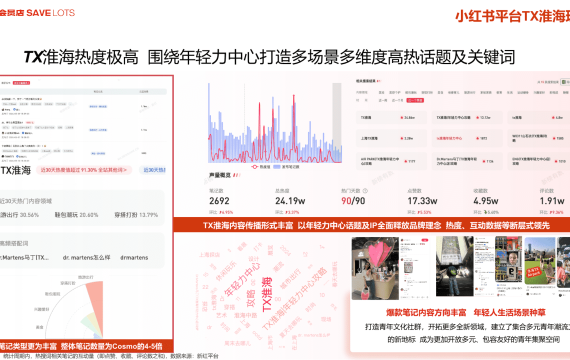
Task: Click the green Excel export icon
Action: pyautogui.click(x=565, y=82)
